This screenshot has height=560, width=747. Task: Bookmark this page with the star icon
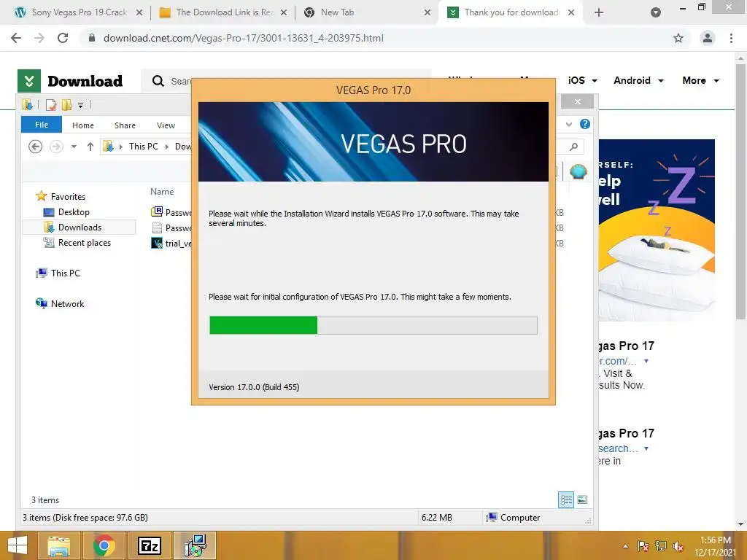678,38
